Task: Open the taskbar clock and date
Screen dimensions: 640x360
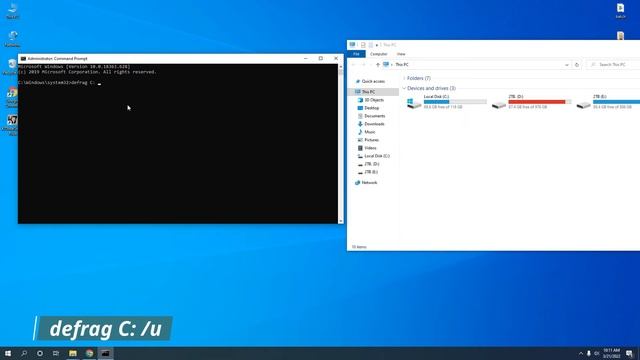Action: [611, 353]
